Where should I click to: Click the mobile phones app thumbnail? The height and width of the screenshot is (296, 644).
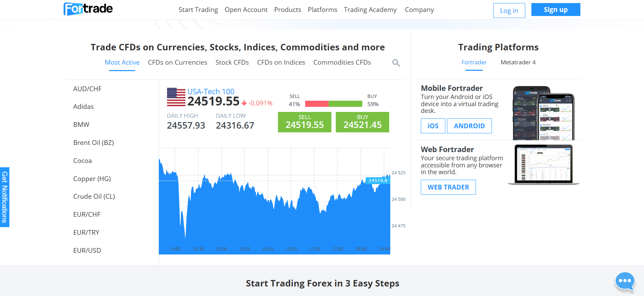(544, 113)
